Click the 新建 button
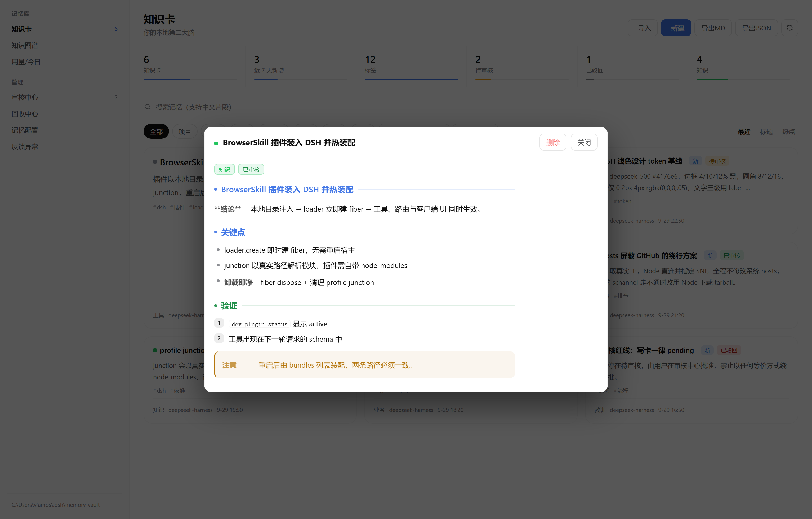Screen dimensions: 812x519 [676, 28]
